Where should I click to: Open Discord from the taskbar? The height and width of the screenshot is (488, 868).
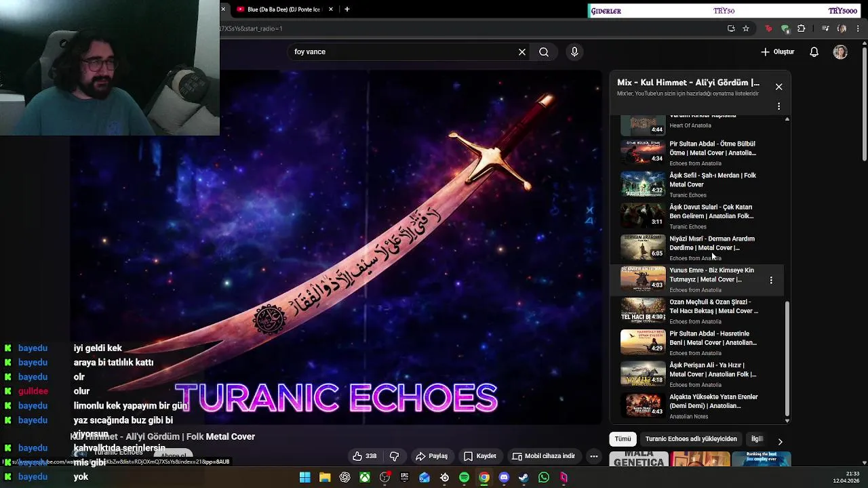[x=504, y=478]
